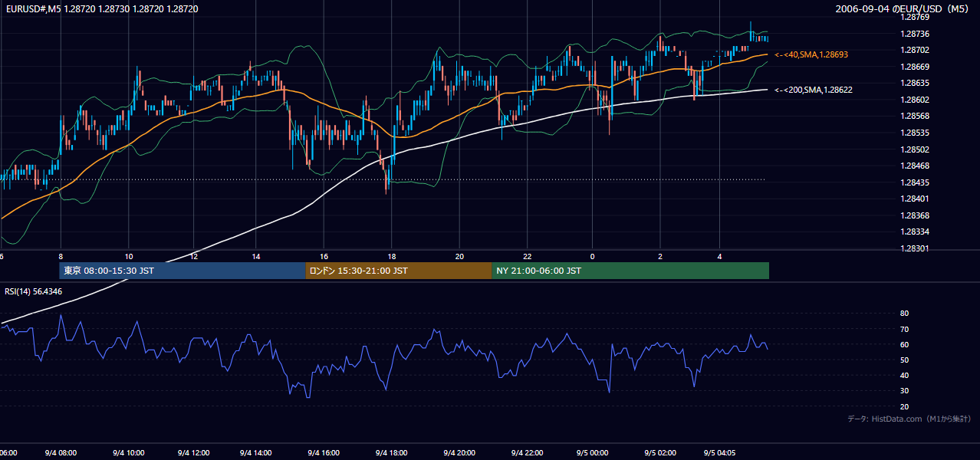Click price axis label 1.28769

(915, 17)
